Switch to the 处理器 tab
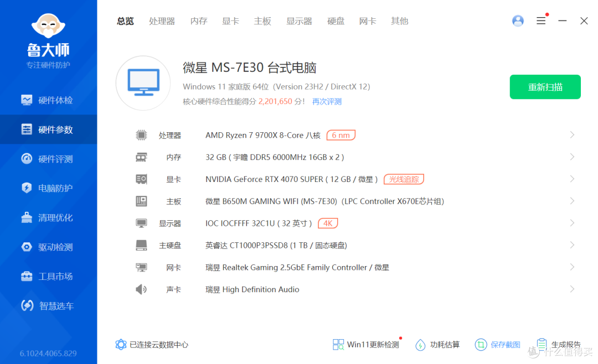Screen dimensions: 598x364 162,21
